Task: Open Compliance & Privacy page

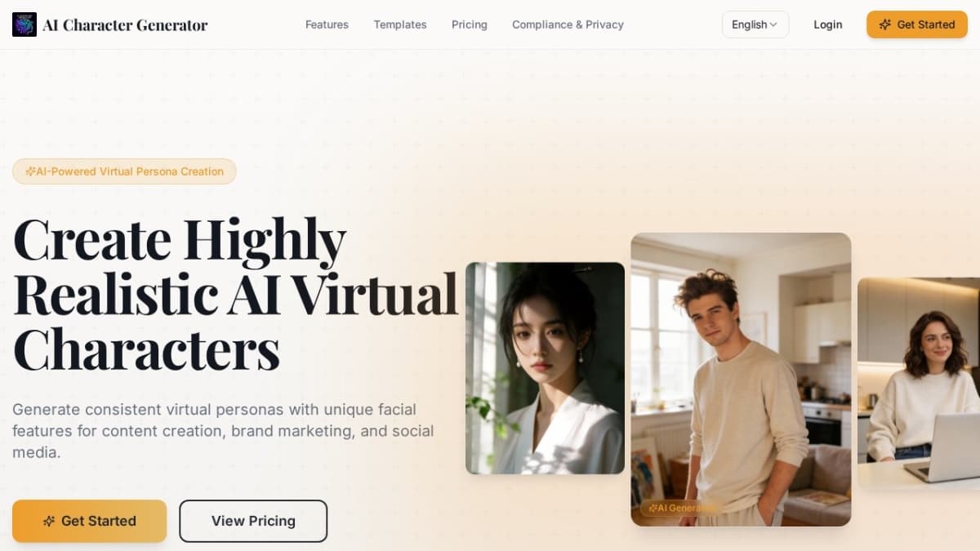Action: [568, 24]
